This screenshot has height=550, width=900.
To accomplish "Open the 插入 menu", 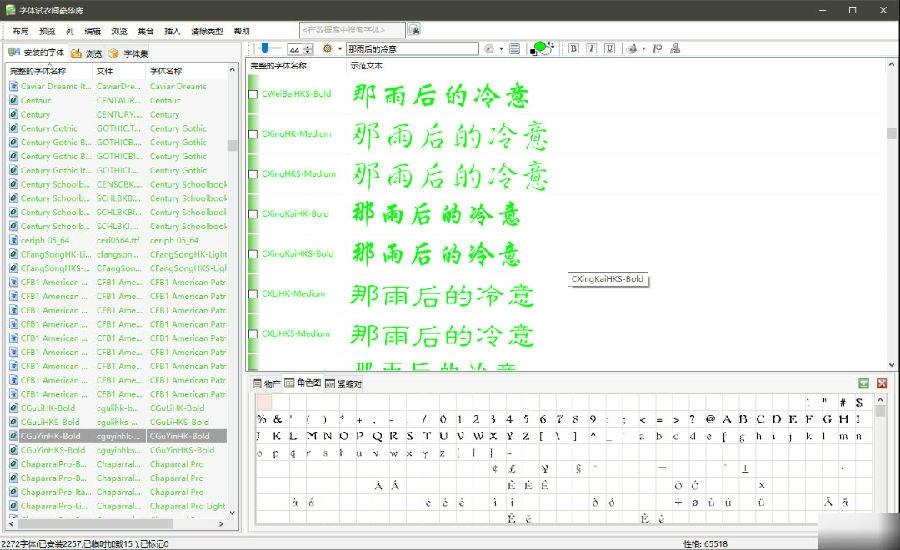I will point(172,31).
